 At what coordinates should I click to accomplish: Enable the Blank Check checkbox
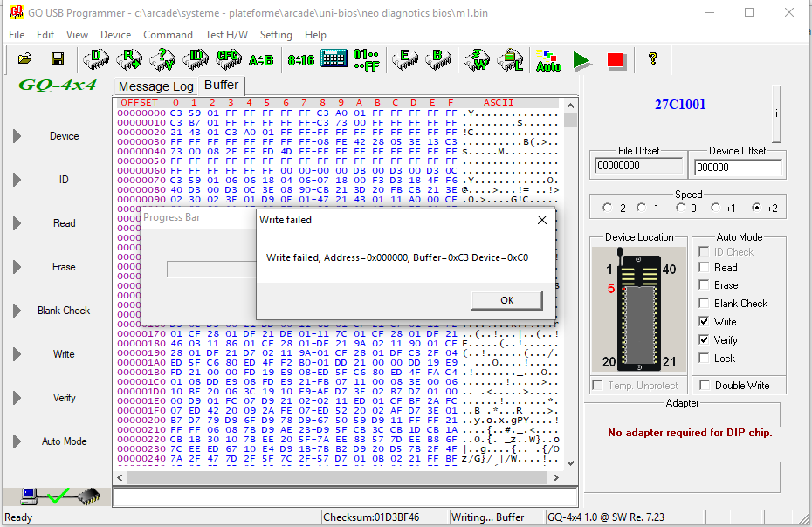[704, 304]
